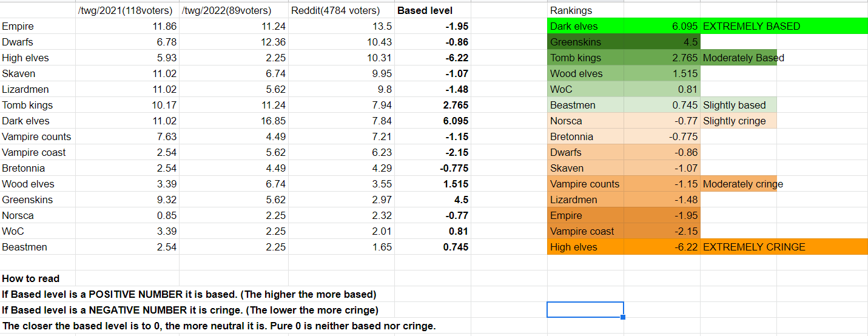Screen dimensions: 868x336
Task: Click 'Wood elves' cell in Rankings
Action: [x=585, y=74]
